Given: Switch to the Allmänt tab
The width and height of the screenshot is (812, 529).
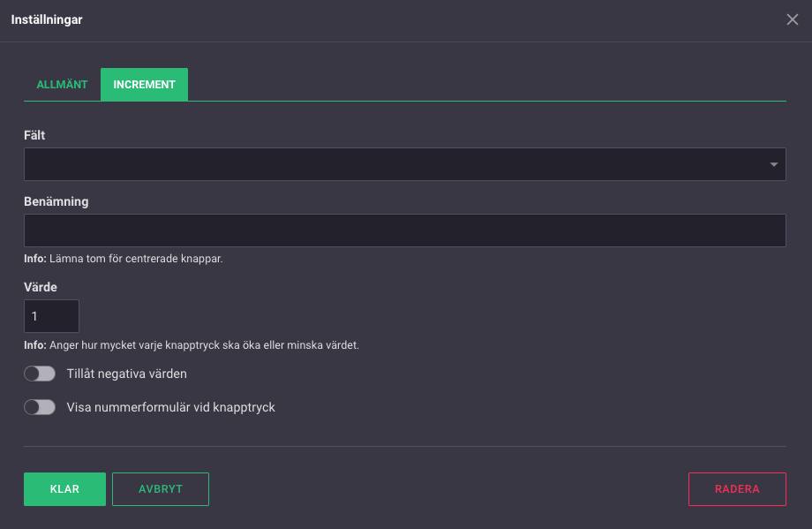Looking at the screenshot, I should pos(62,85).
